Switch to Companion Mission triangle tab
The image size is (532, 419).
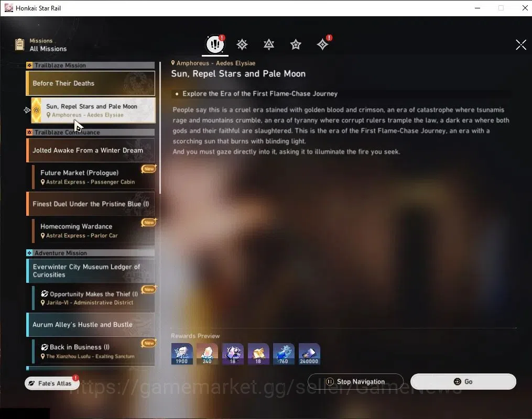coord(269,45)
